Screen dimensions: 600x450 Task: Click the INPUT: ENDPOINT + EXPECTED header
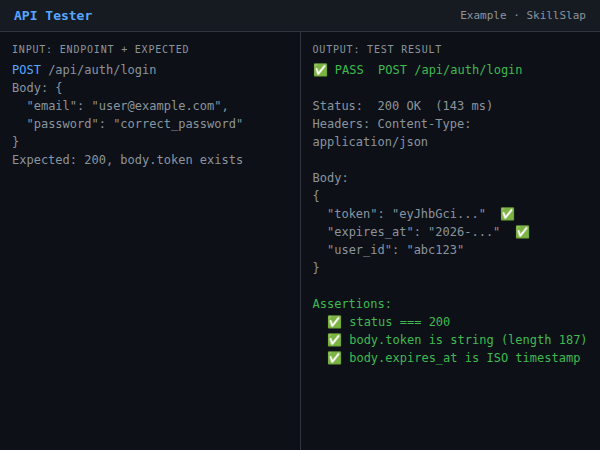(100, 49)
